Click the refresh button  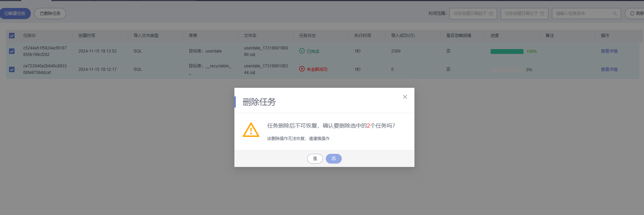635,13
